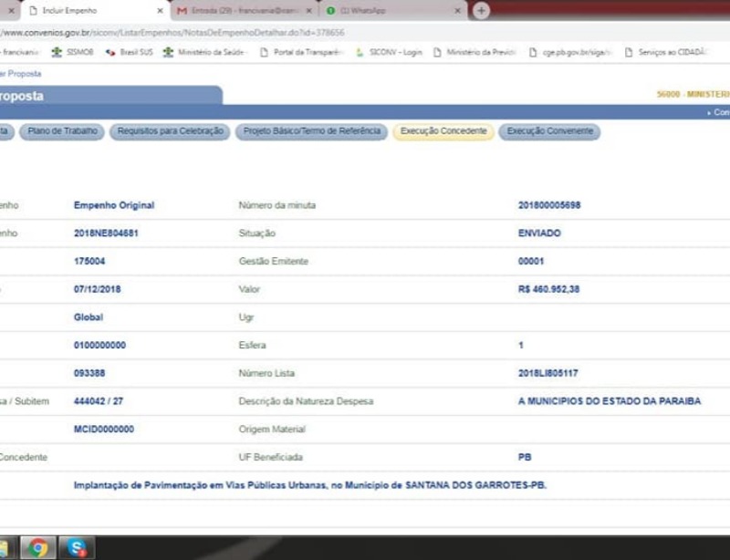Open the SICONV - Login bookmark
The image size is (730, 560).
(x=389, y=52)
